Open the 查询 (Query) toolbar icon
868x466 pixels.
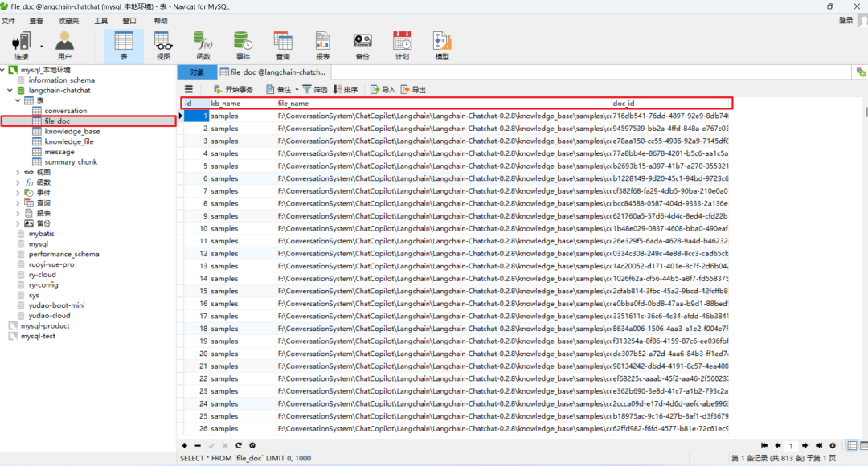coord(283,46)
